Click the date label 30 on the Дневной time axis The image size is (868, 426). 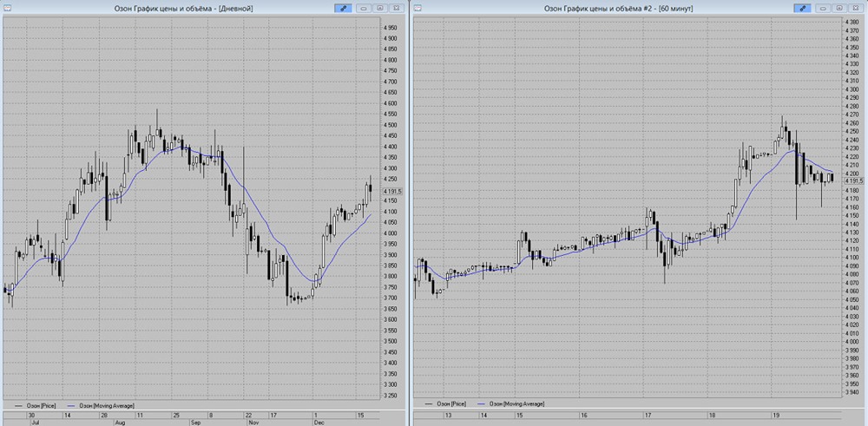(x=32, y=416)
